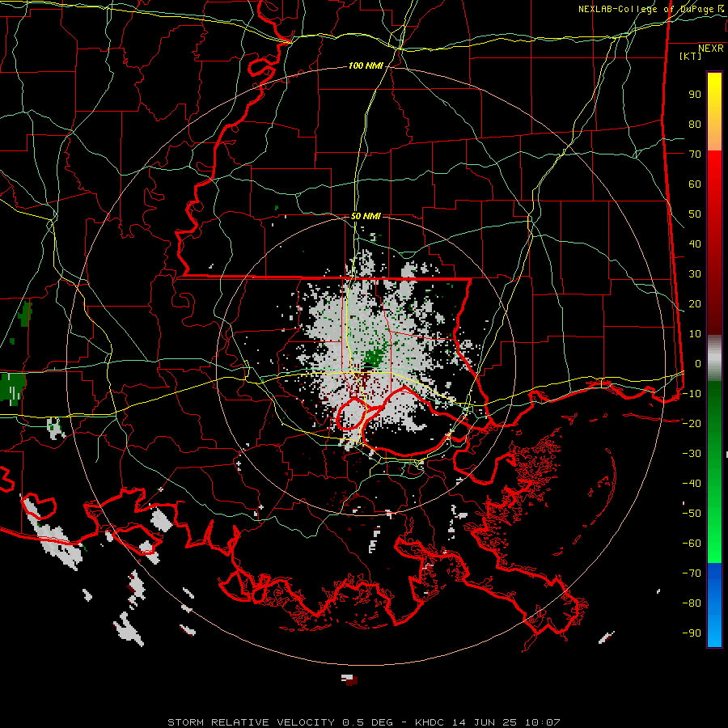Click the -70 value on velocity scale
728x728 pixels.
[692, 574]
